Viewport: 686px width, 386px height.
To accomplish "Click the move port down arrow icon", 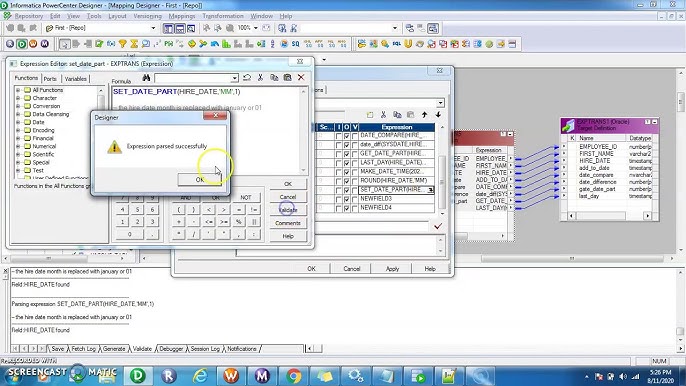I will 438,115.
